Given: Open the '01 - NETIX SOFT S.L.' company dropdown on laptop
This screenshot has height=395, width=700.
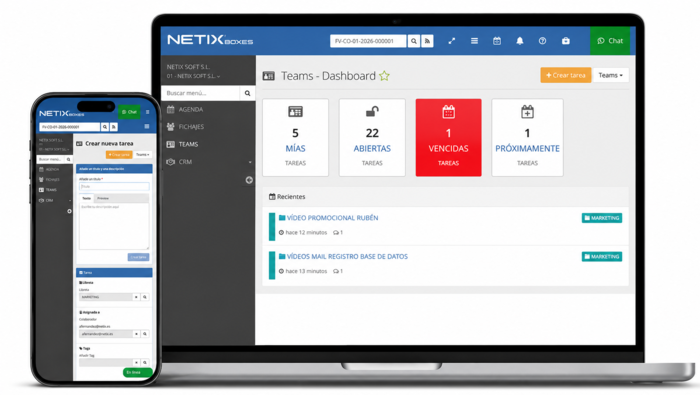Looking at the screenshot, I should click(x=193, y=76).
